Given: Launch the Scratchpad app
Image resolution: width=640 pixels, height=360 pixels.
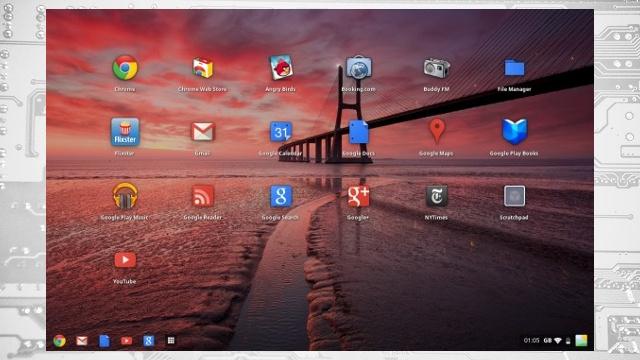Looking at the screenshot, I should 514,196.
